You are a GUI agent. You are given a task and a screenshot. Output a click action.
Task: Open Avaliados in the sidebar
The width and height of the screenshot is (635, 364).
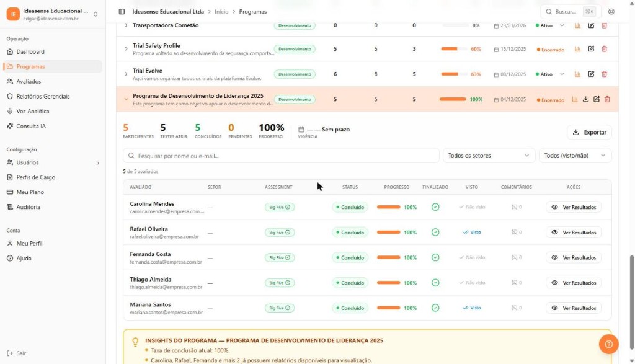53,81
